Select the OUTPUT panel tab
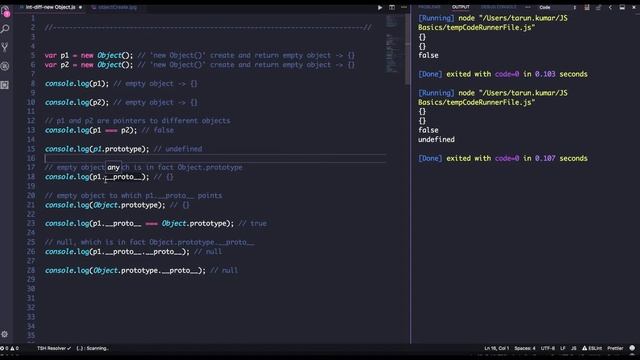This screenshot has height=360, width=640. [460, 7]
